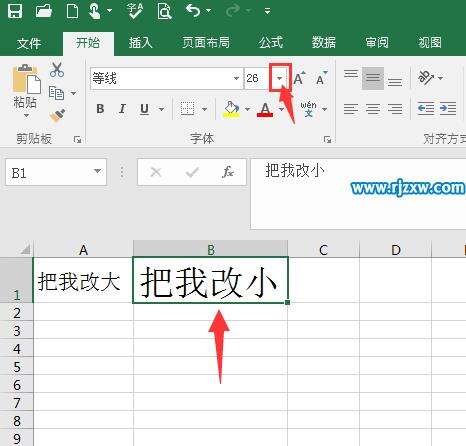Expand the 粘贴 paste options arrow
The height and width of the screenshot is (446, 466).
click(x=26, y=116)
